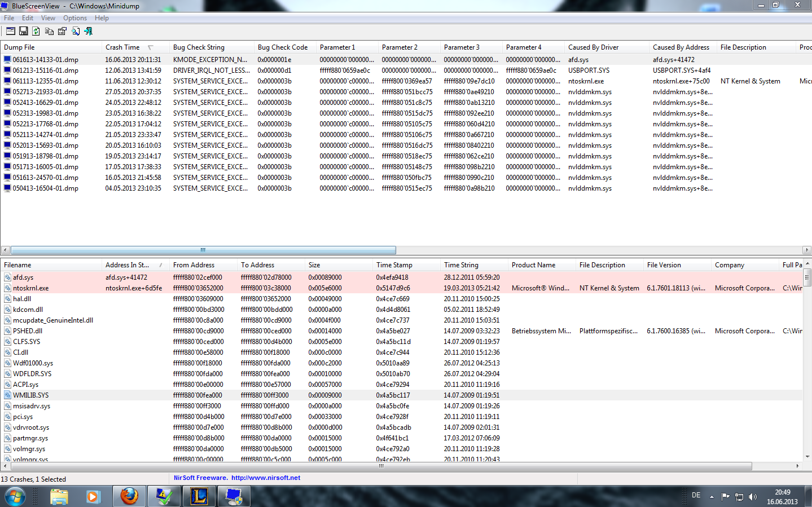Click the Save Selected Items floppy icon

click(24, 31)
